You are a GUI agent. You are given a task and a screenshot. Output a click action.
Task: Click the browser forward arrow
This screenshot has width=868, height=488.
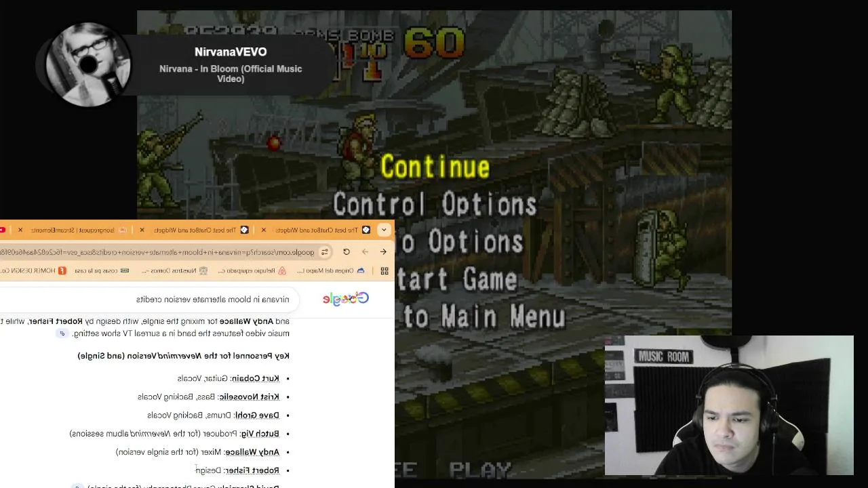365,252
